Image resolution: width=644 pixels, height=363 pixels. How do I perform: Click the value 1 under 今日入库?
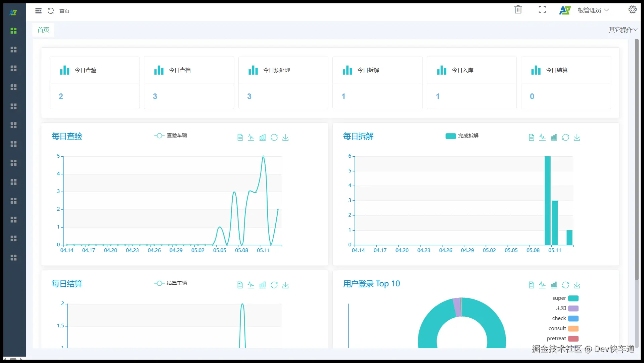pyautogui.click(x=438, y=96)
